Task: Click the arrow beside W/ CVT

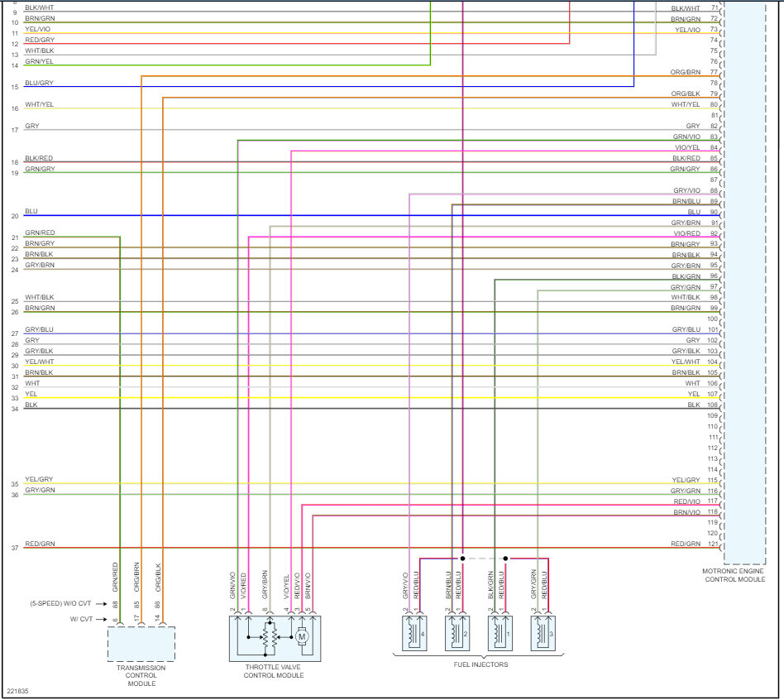Action: pos(102,620)
